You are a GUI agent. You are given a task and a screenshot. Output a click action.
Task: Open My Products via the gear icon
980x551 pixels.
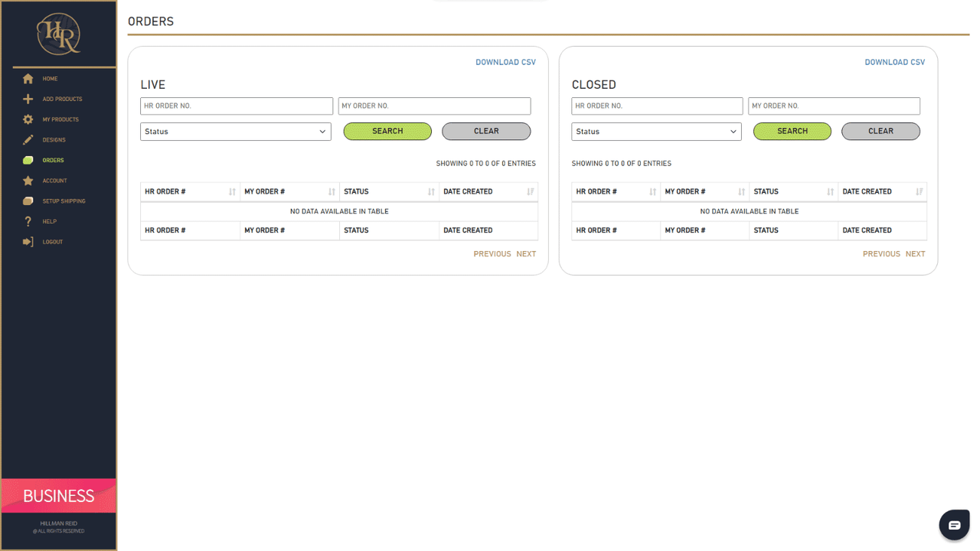point(28,119)
